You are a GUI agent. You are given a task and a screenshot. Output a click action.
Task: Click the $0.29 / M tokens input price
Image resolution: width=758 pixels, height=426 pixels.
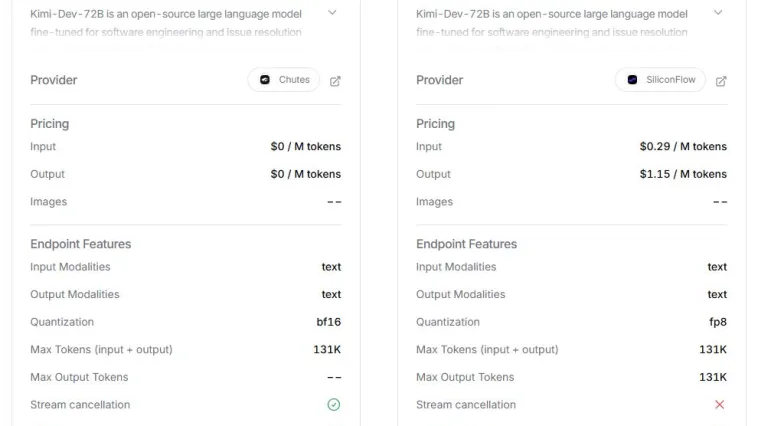pos(683,147)
